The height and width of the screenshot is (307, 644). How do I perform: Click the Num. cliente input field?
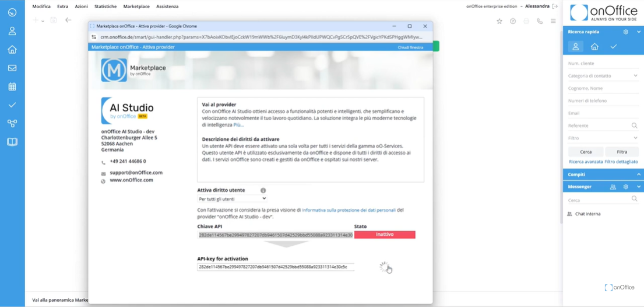[x=603, y=64]
